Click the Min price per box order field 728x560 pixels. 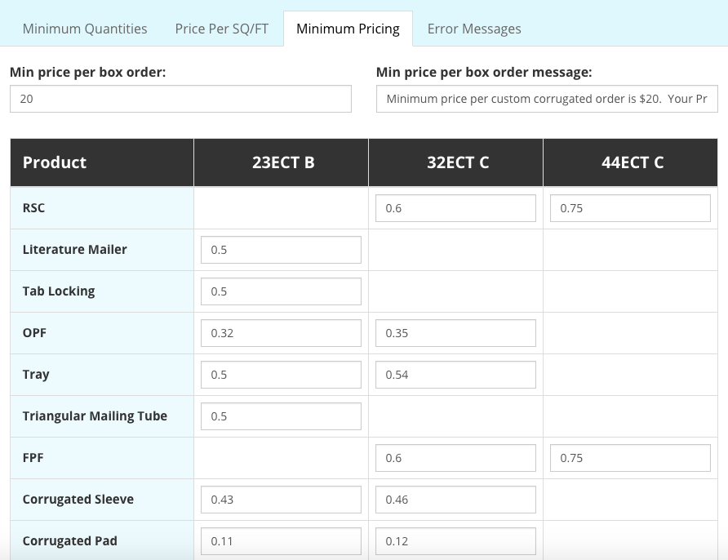(x=180, y=99)
